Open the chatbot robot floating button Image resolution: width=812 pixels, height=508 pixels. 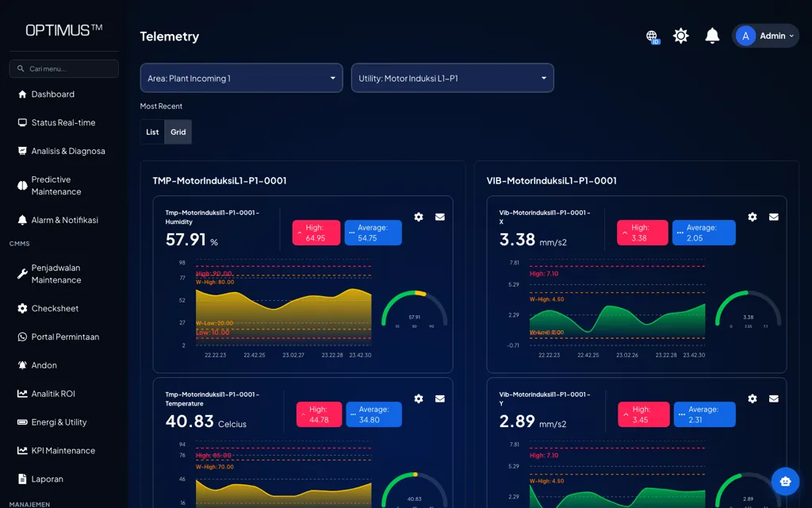(785, 481)
